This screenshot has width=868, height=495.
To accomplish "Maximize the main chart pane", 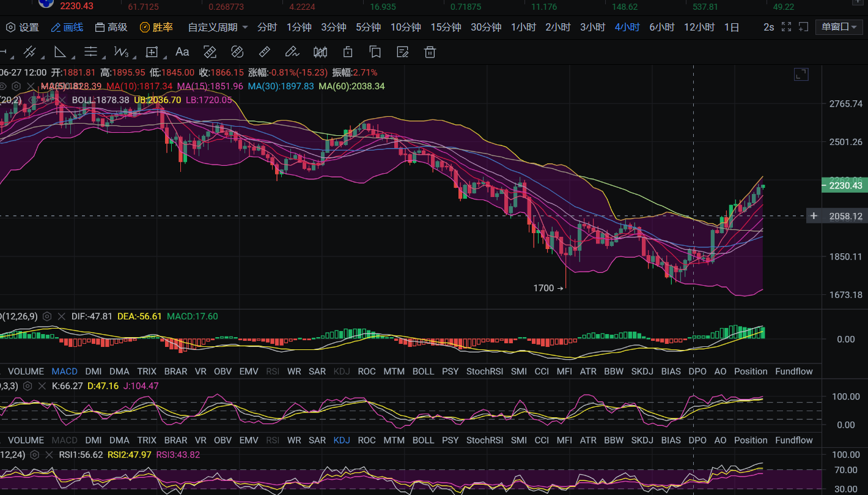I will point(801,75).
